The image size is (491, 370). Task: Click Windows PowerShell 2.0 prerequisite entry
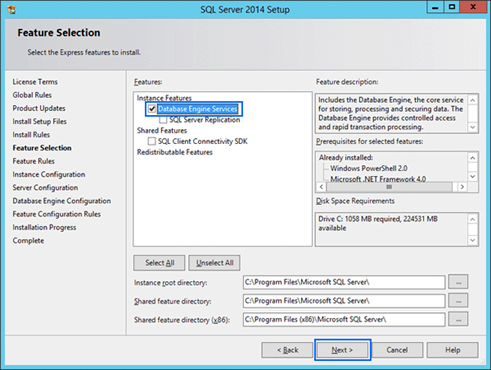(x=369, y=168)
